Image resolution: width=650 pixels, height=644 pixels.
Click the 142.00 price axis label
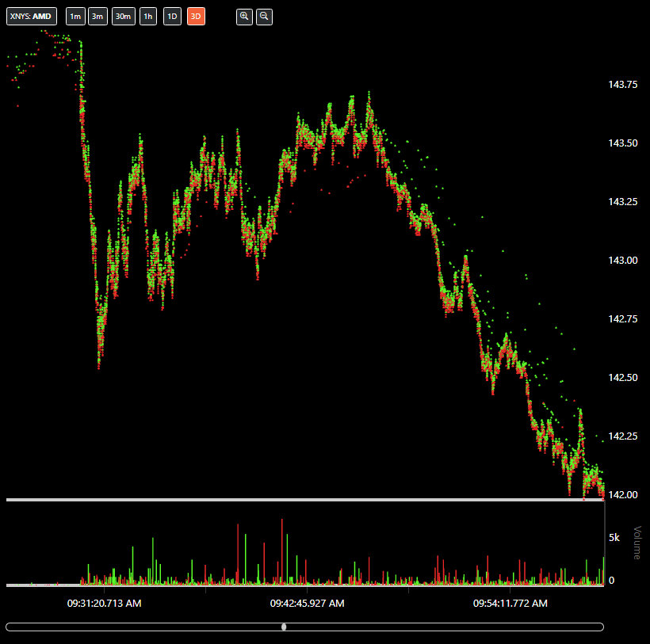[623, 495]
